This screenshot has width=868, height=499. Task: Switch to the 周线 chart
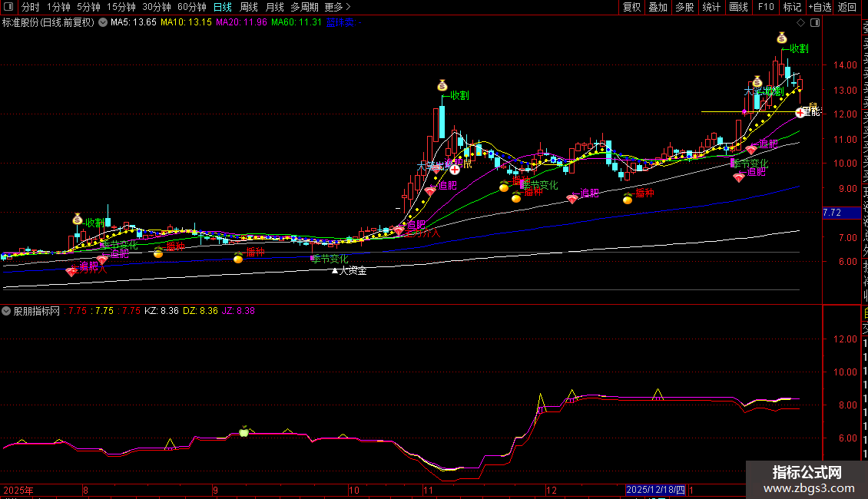(249, 7)
